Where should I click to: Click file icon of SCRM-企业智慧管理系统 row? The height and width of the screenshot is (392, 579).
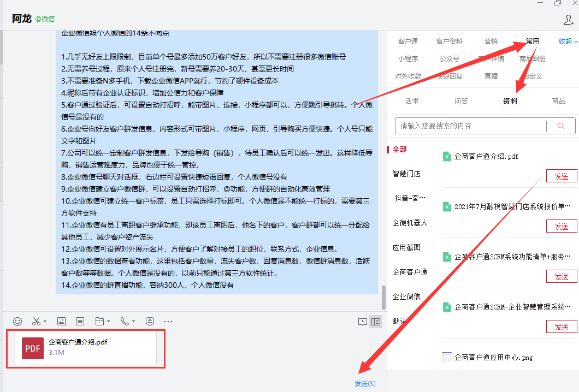(x=447, y=307)
